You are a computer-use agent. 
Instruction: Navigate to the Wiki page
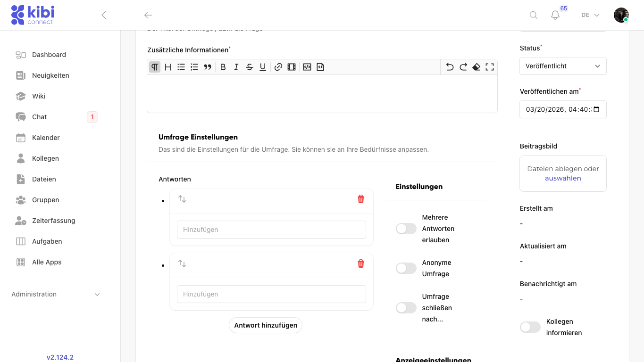pos(39,96)
